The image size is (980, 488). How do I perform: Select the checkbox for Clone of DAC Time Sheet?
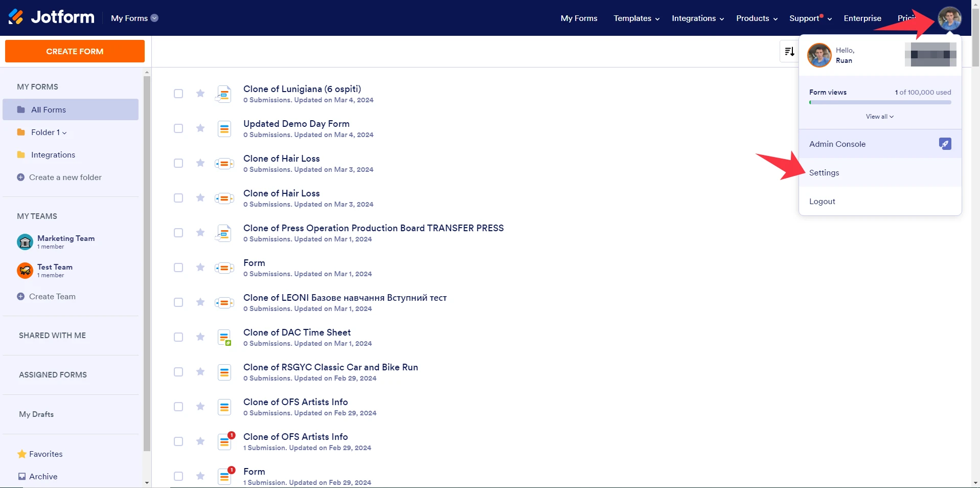click(x=178, y=337)
